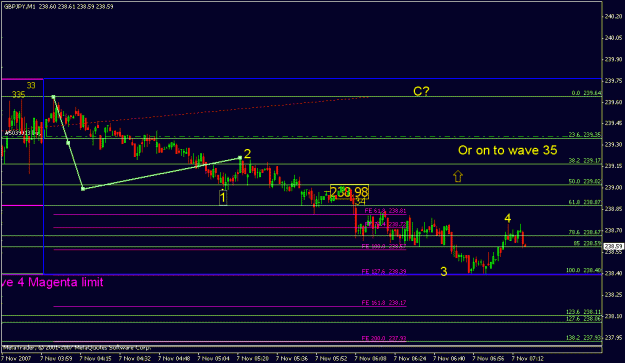
Task: Click the 238.25 price scale value
Action: click(x=613, y=294)
